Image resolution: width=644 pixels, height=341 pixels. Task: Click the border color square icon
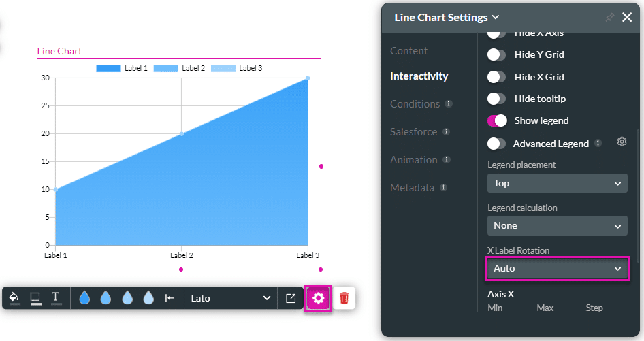35,298
